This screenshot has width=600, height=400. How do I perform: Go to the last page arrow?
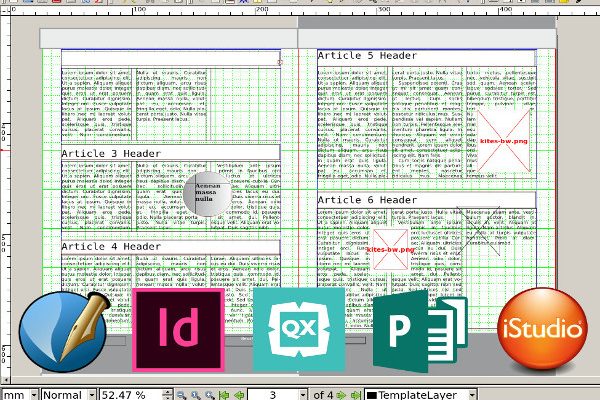(356, 395)
